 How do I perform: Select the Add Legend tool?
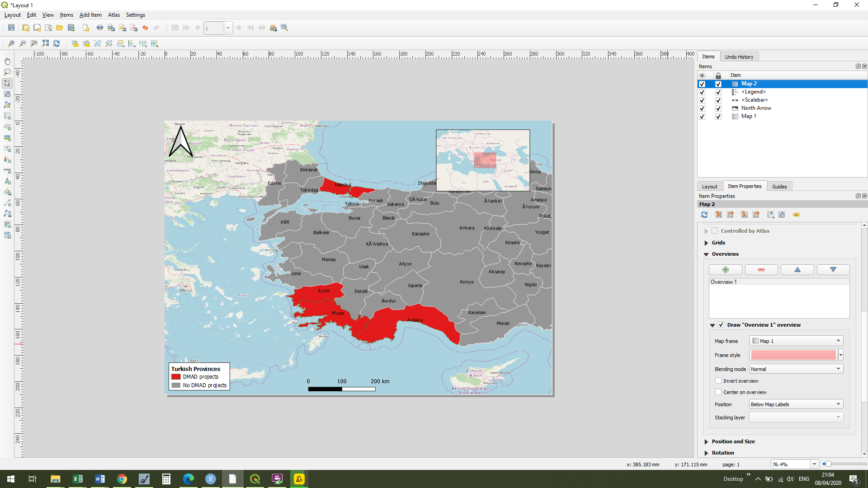(x=7, y=160)
